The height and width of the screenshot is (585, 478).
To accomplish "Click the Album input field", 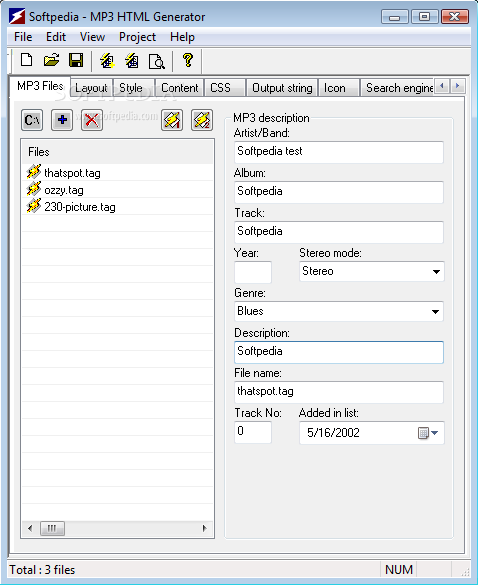I will (x=339, y=192).
